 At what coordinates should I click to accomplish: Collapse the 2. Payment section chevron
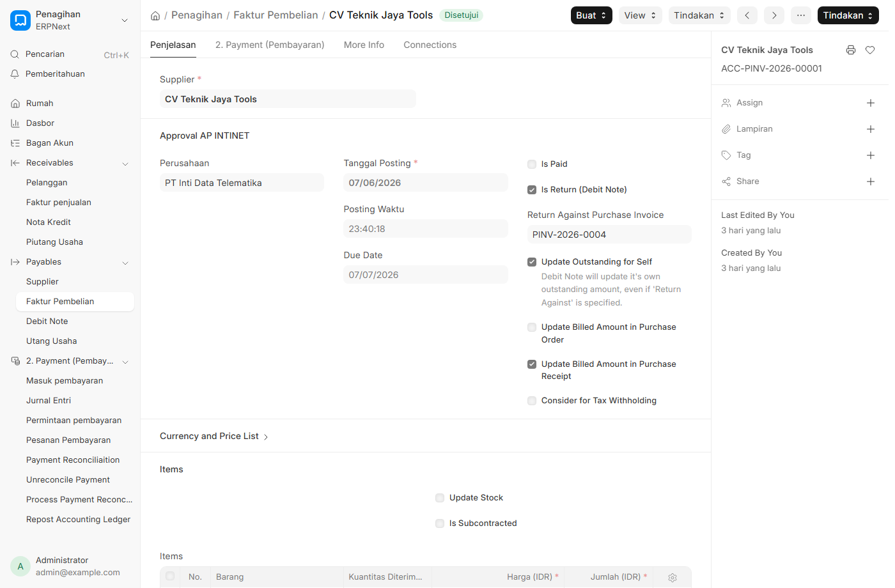[125, 362]
